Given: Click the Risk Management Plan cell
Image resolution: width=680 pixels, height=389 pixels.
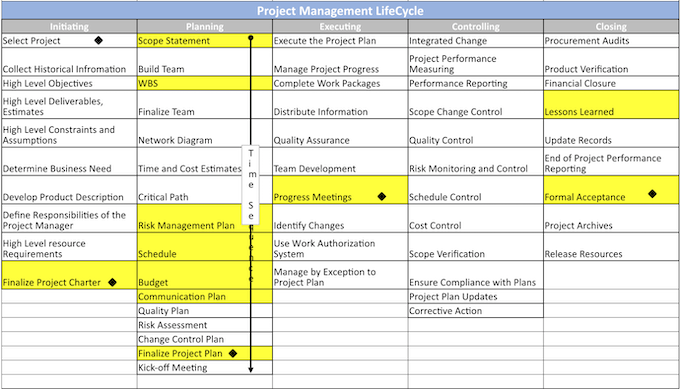Looking at the screenshot, I should pyautogui.click(x=205, y=219).
